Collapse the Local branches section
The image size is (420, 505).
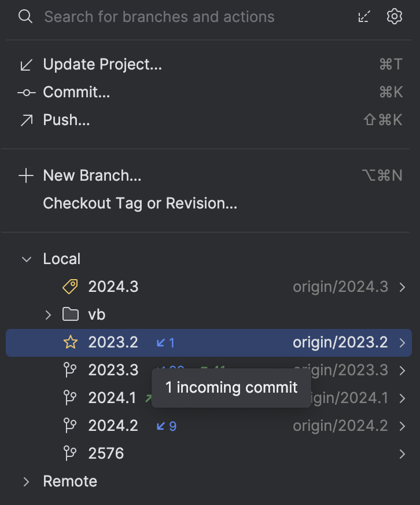(x=26, y=259)
